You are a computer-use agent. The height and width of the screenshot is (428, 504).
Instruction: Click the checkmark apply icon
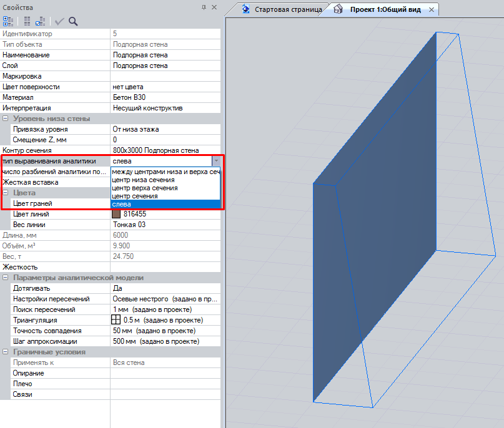(60, 21)
